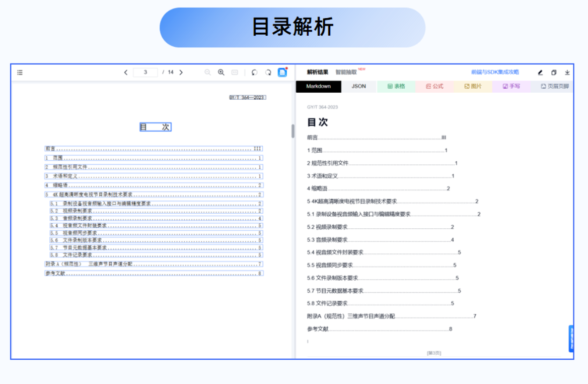Viewport: 588px width, 384px height.
Task: Click the fit-to-width icon
Action: click(x=235, y=73)
